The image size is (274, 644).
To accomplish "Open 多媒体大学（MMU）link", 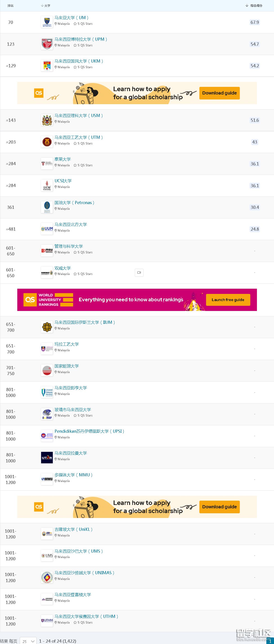I will tap(73, 475).
